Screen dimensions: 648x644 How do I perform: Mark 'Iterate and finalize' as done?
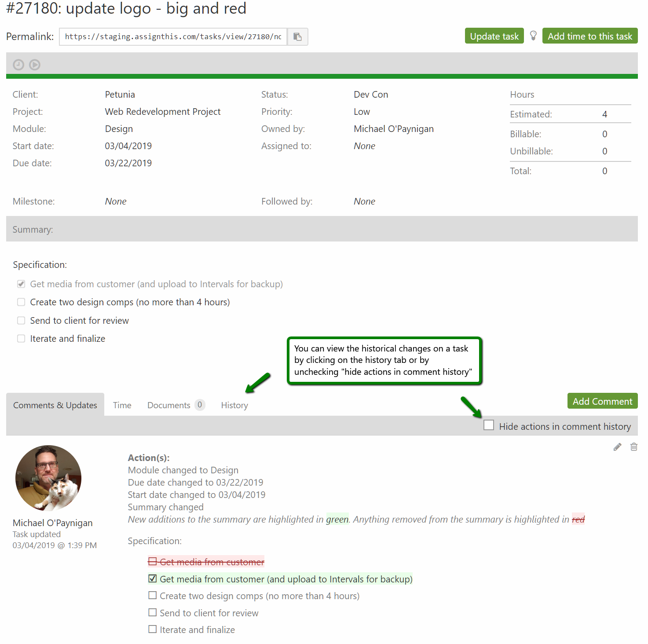click(21, 339)
